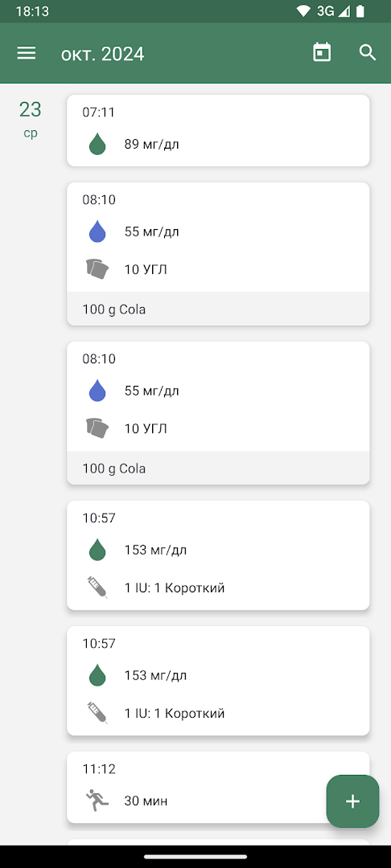Tap green blood drop icon at 07:11
This screenshot has width=391, height=868.
[97, 145]
